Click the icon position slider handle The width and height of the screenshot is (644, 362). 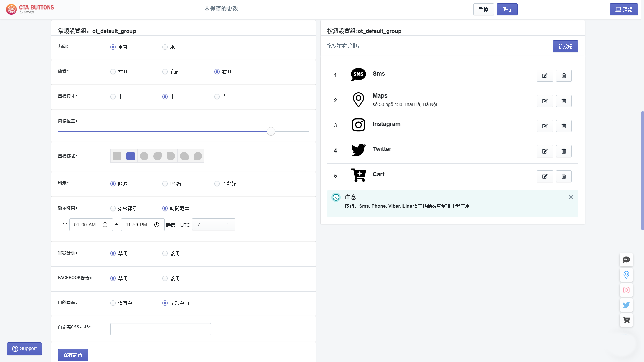(271, 131)
